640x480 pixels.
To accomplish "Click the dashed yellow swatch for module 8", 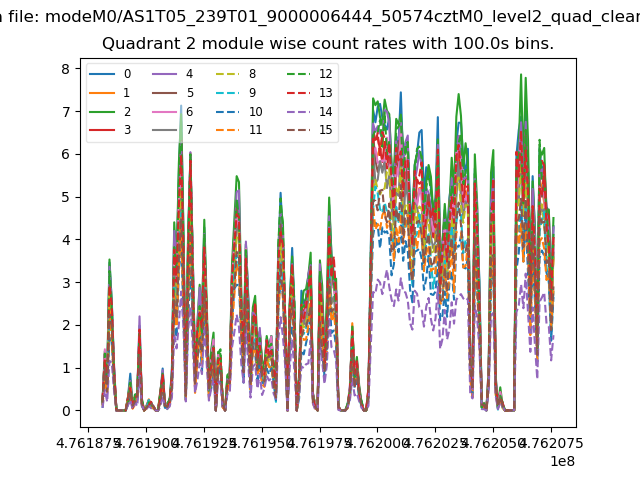I will (228, 74).
